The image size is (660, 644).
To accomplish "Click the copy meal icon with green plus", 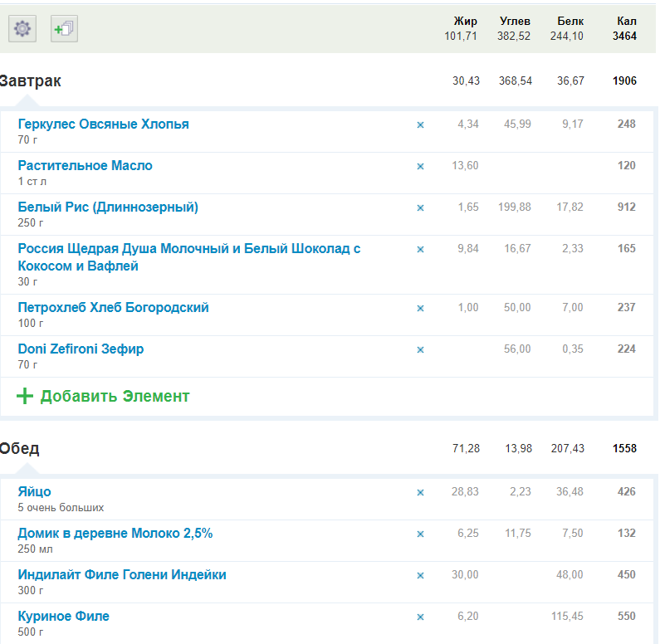I will click(64, 29).
